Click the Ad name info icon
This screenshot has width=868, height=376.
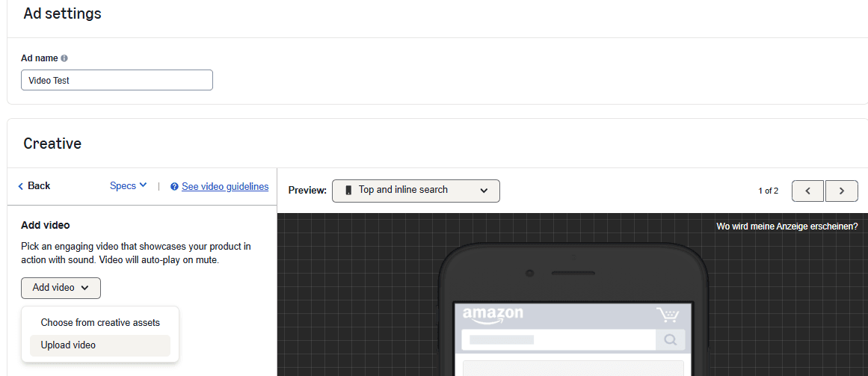pos(64,58)
